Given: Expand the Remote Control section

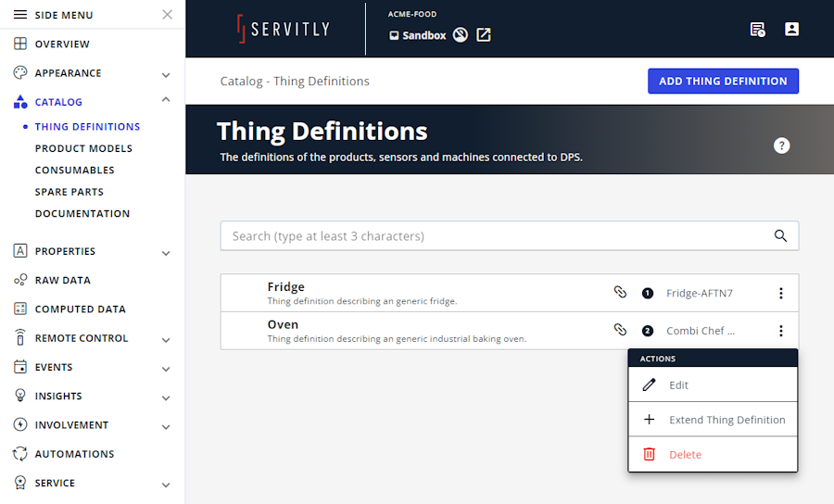Looking at the screenshot, I should coord(166,340).
